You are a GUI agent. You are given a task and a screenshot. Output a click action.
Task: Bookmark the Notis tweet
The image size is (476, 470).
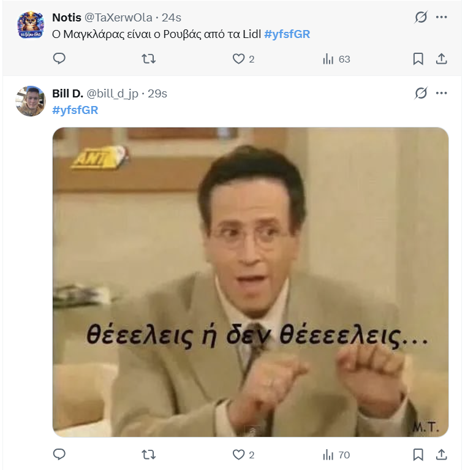[x=418, y=59]
